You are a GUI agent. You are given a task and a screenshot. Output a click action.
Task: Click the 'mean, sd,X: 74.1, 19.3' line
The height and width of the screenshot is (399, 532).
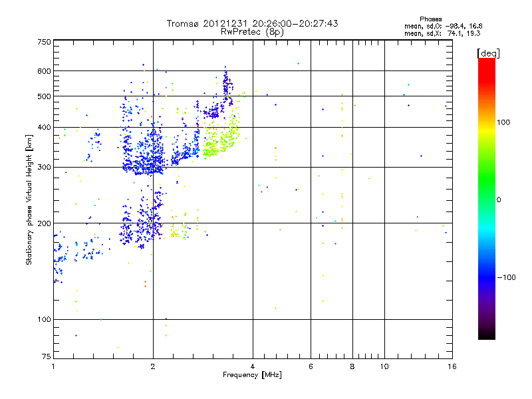442,33
